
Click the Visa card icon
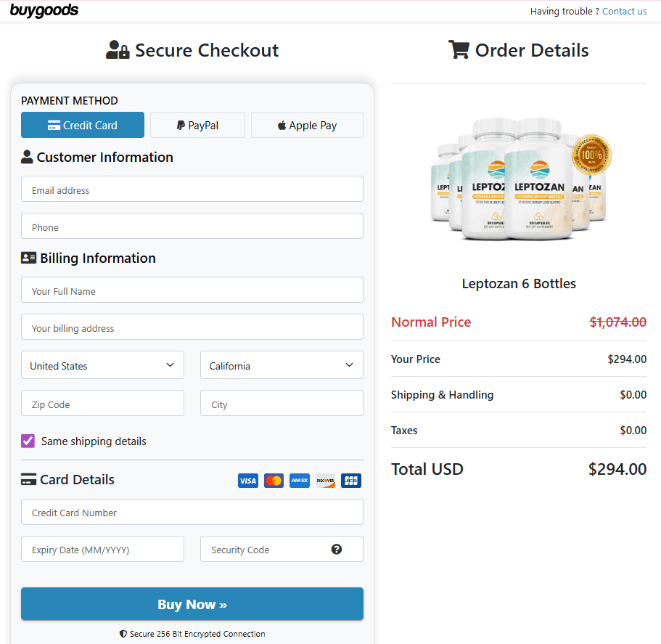[248, 481]
